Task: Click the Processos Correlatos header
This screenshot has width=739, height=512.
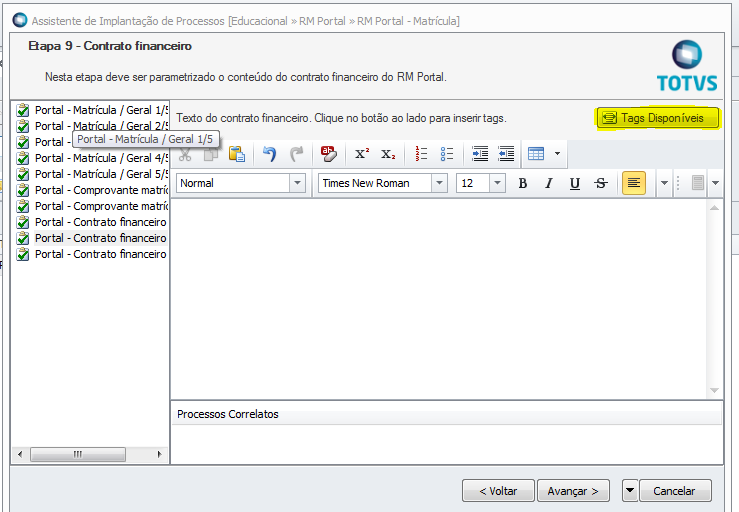Action: tap(446, 414)
